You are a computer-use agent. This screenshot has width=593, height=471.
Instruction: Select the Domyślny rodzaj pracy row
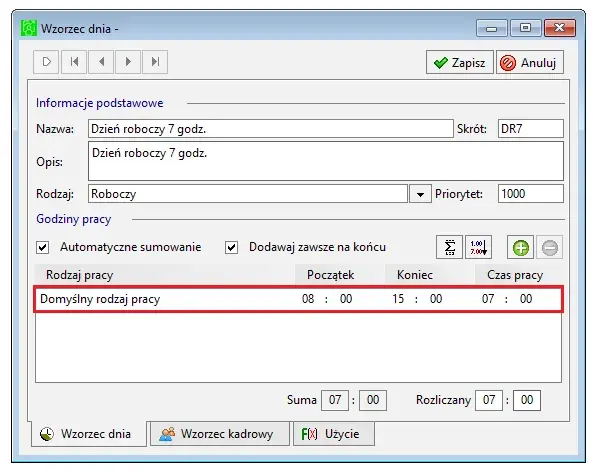[298, 299]
